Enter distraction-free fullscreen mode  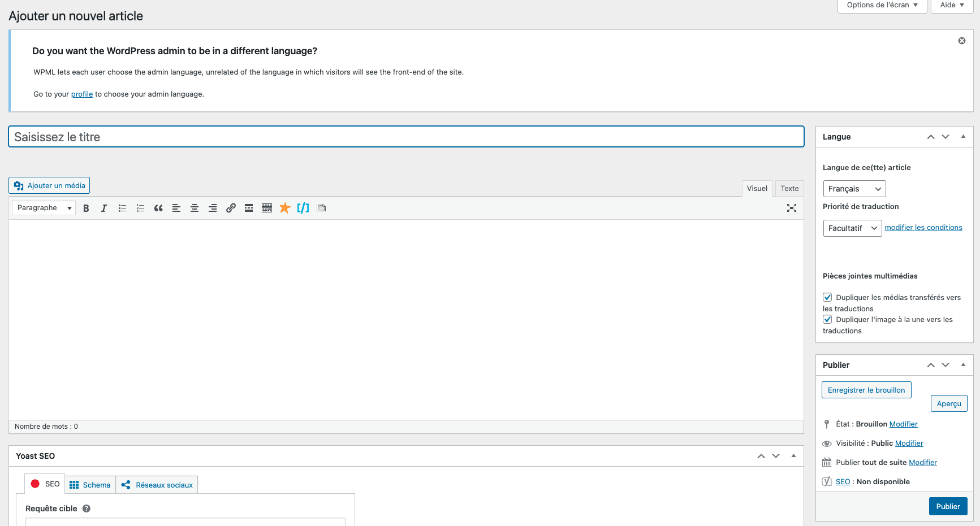tap(792, 208)
